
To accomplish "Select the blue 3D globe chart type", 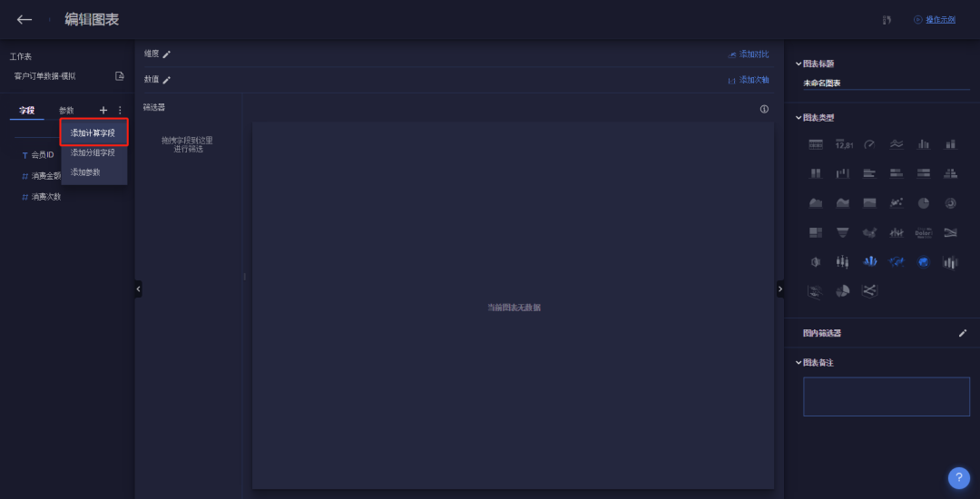I will [923, 262].
